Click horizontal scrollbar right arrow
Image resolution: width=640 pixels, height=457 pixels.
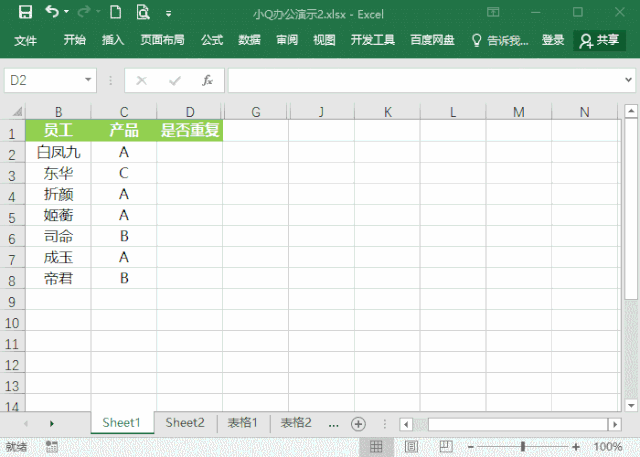click(x=614, y=424)
